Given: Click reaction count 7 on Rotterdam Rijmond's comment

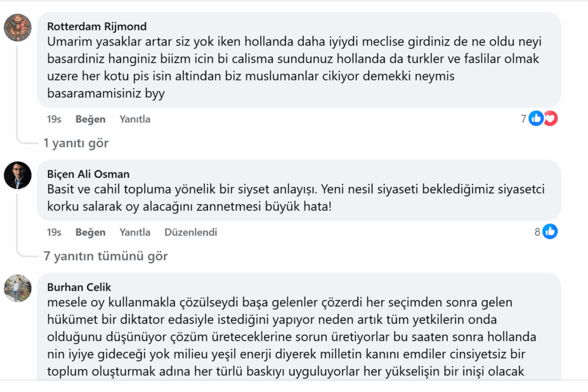Looking at the screenshot, I should click(x=523, y=120).
